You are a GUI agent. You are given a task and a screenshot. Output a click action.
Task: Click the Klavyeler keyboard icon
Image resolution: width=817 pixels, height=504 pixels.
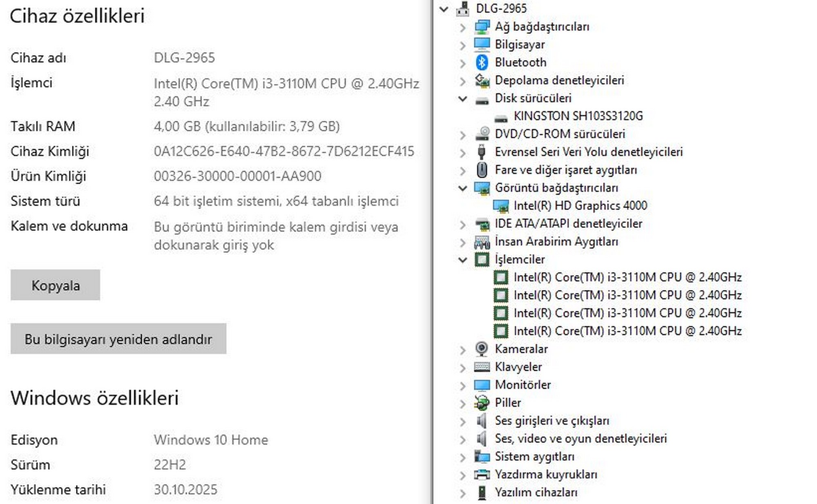(x=482, y=367)
